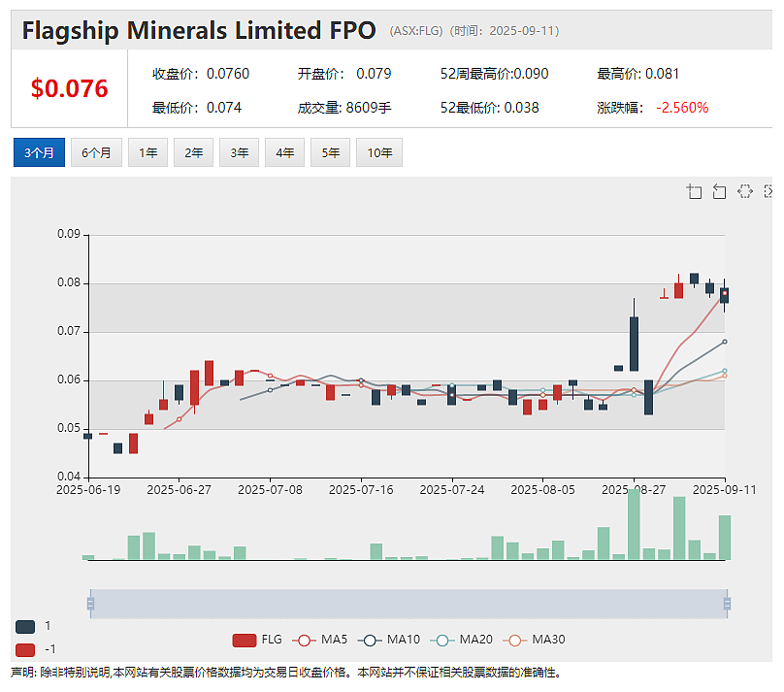Image resolution: width=784 pixels, height=692 pixels.
Task: Click x-axis label 2025-06-27
Action: pyautogui.click(x=179, y=490)
